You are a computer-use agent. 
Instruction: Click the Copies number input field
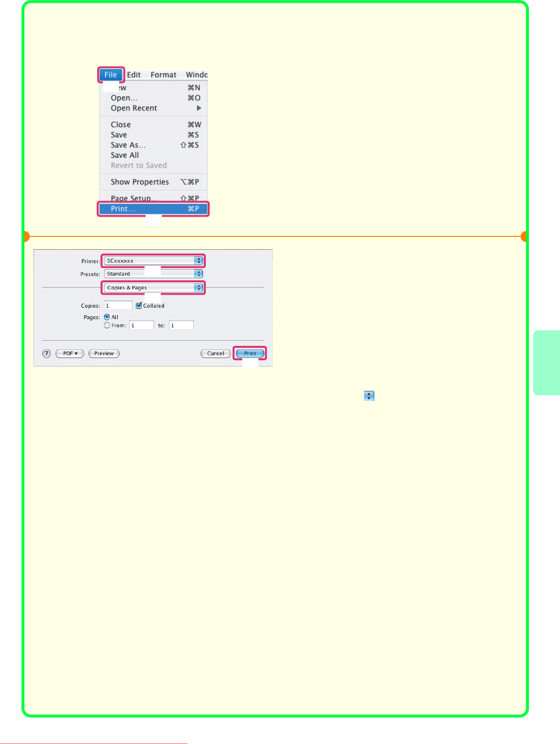click(x=118, y=305)
